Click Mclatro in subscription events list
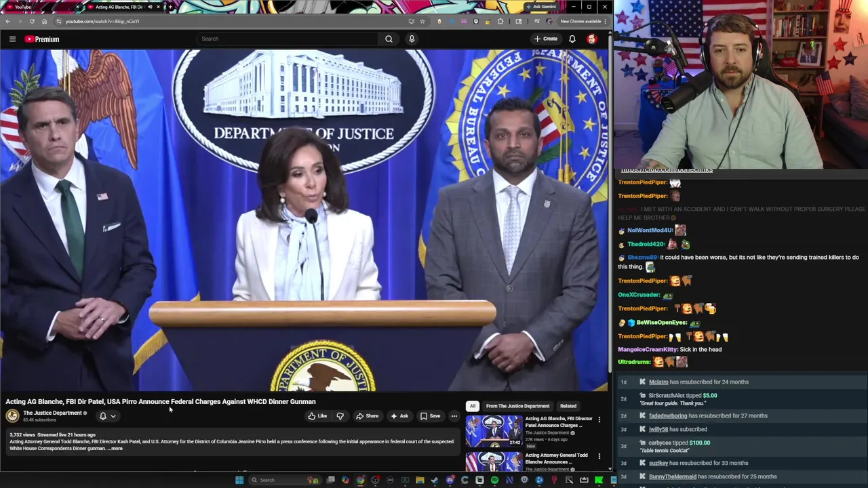 (658, 382)
